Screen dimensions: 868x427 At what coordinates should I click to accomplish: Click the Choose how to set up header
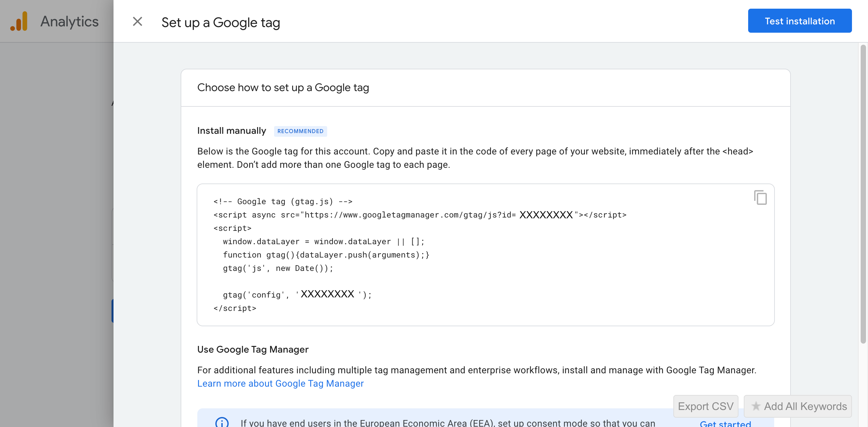click(x=283, y=87)
